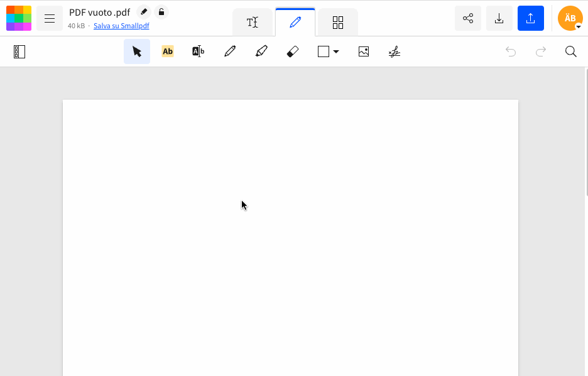Click the redo arrow
This screenshot has width=588, height=376.
pyautogui.click(x=541, y=51)
